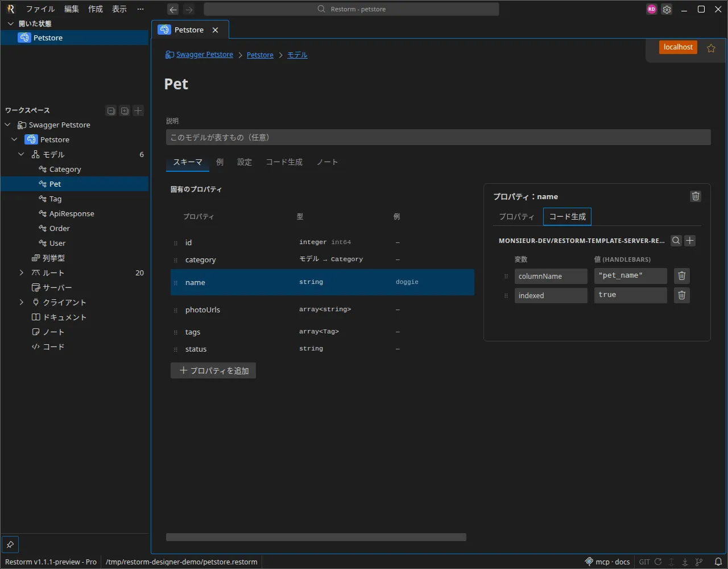Screen dimensions: 728x569
Task: Go forward with the right arrow button
Action: tap(189, 9)
